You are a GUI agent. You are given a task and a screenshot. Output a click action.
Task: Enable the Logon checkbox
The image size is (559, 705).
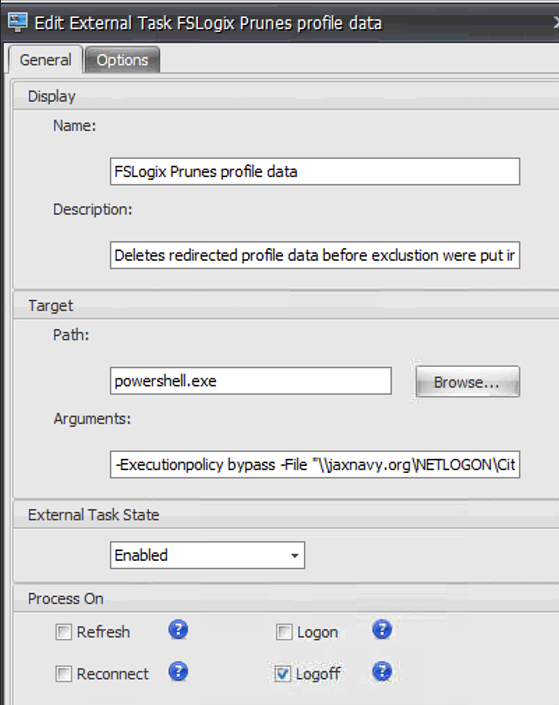(284, 632)
